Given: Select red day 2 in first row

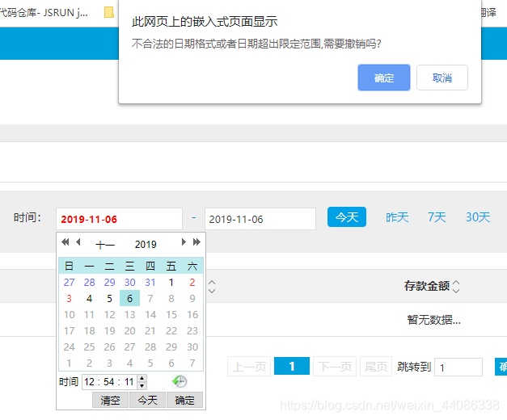Looking at the screenshot, I should (x=192, y=282).
